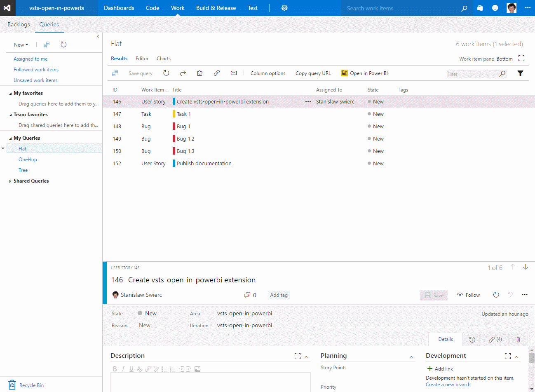Click Create a new branch link
535x392 pixels.
click(448, 385)
